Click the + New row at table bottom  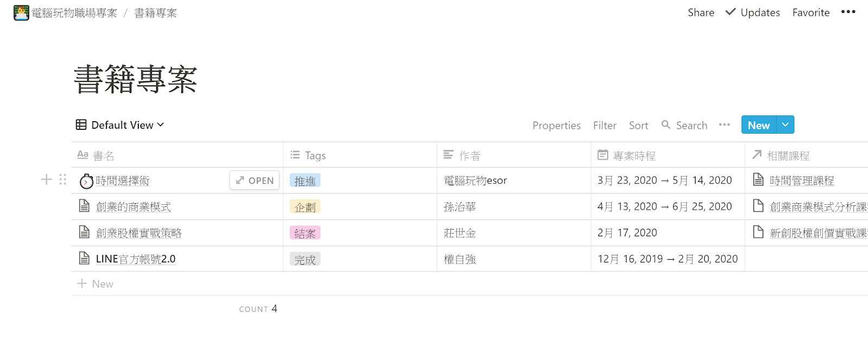click(95, 284)
